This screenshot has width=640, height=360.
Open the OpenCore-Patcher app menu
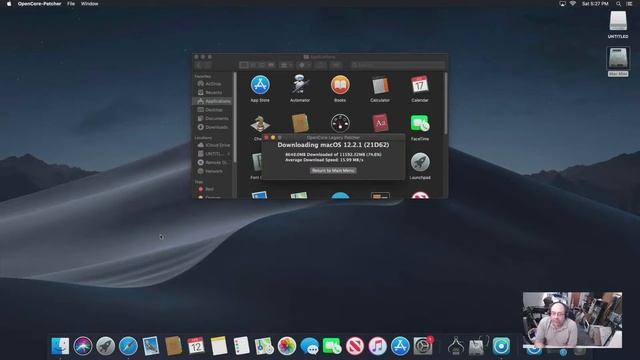click(39, 4)
